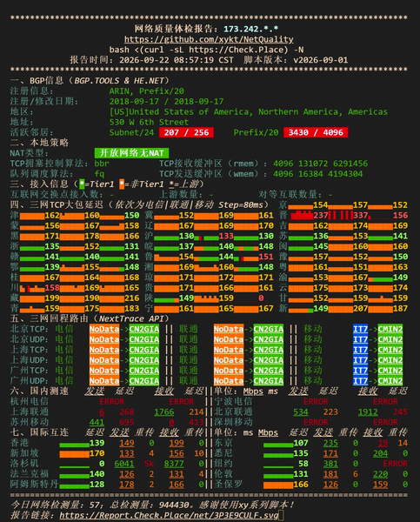The width and height of the screenshot is (420, 522).
Task: Click 洛杉矶 retransmit value 5k
Action: (149, 464)
